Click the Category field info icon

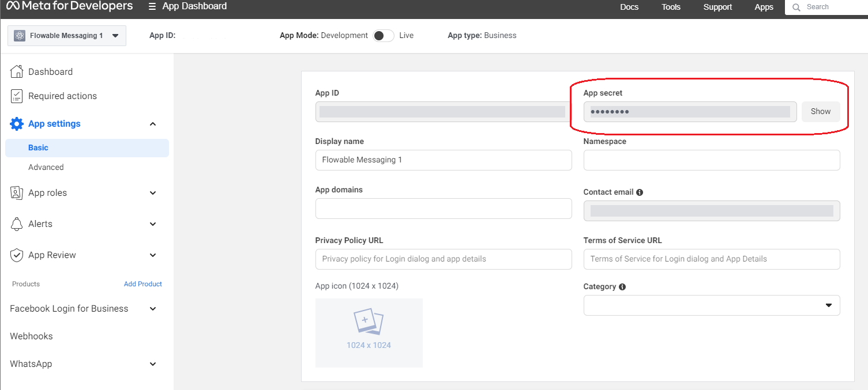(x=623, y=286)
